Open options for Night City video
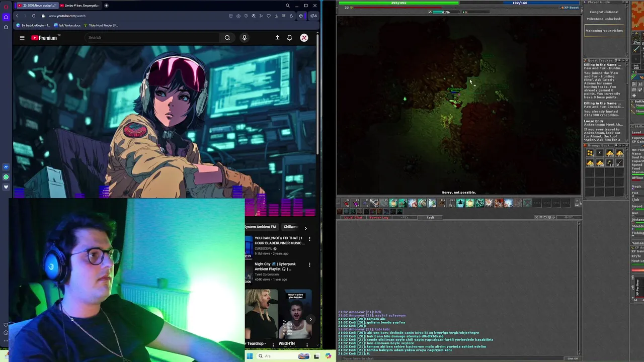Image resolution: width=644 pixels, height=362 pixels. [x=309, y=264]
